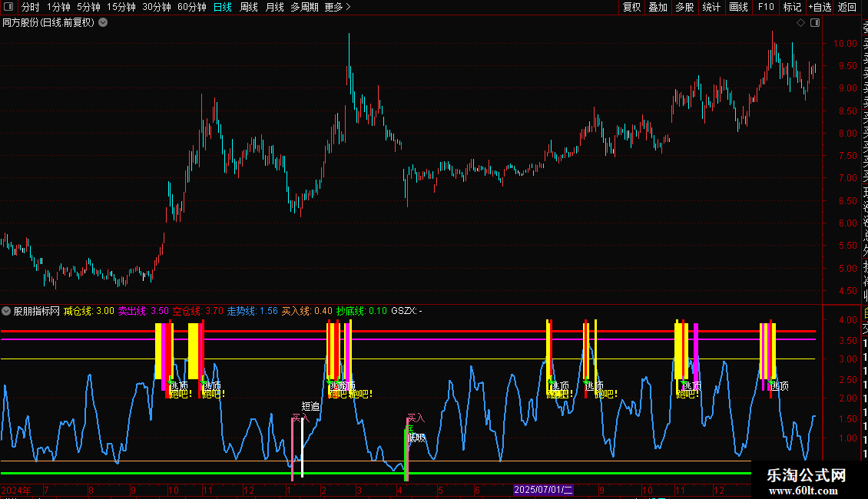Add the stock to watchlist with +自选
Image resolution: width=868 pixels, height=499 pixels.
[x=819, y=7]
